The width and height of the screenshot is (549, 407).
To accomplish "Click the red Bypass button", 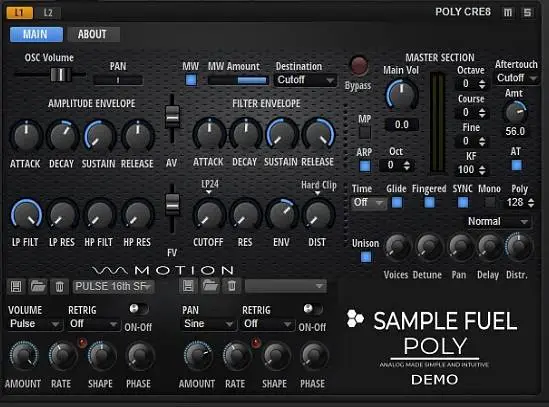I will (359, 65).
